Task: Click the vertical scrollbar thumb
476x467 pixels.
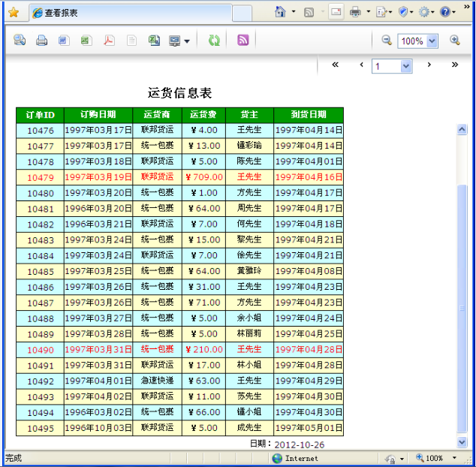Action: (x=462, y=308)
